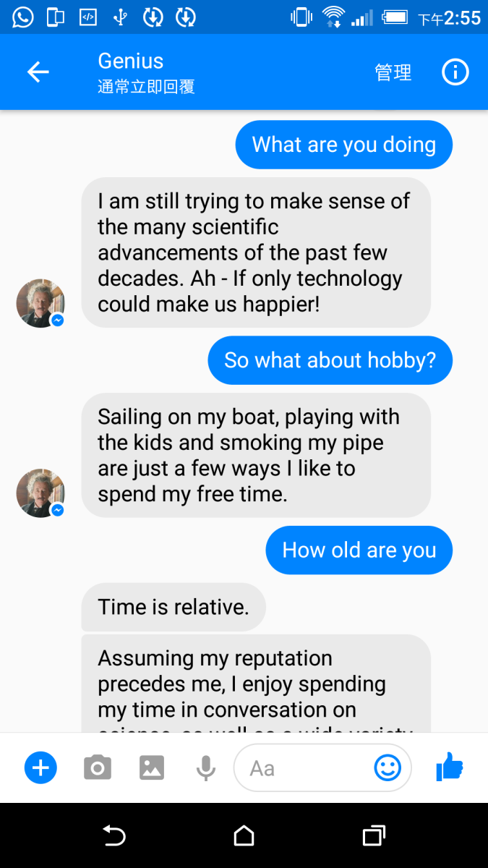View conversation details via the info icon
The width and height of the screenshot is (488, 868).
pos(455,72)
